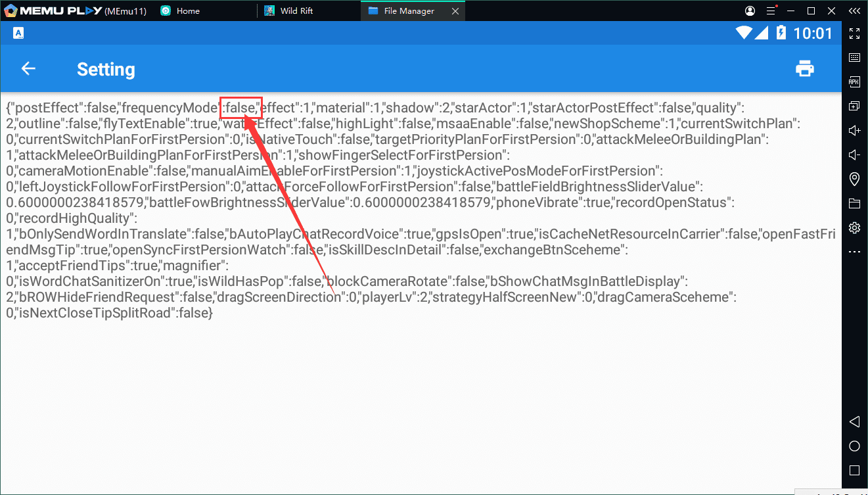
Task: Increase volume with sidebar speaker plus
Action: tap(854, 130)
